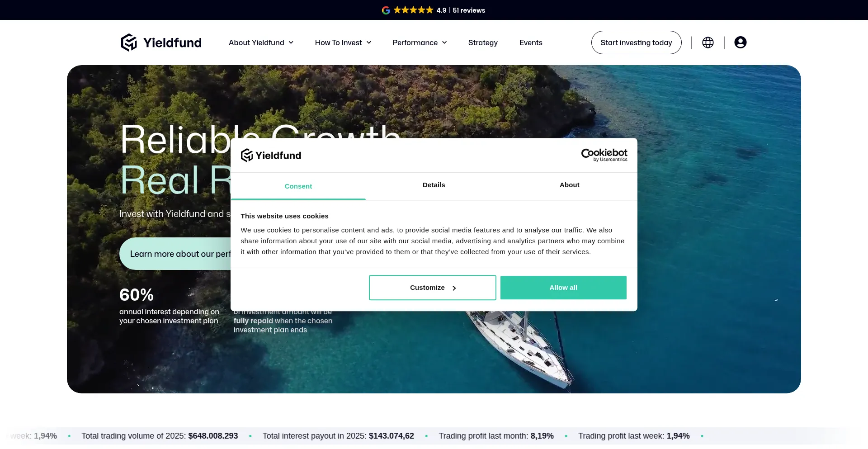Open the user account profile icon

[x=741, y=43]
